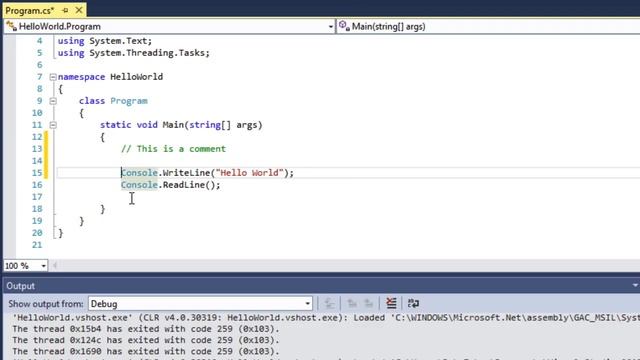
Task: Click "static void Main" signature text
Action: point(142,125)
